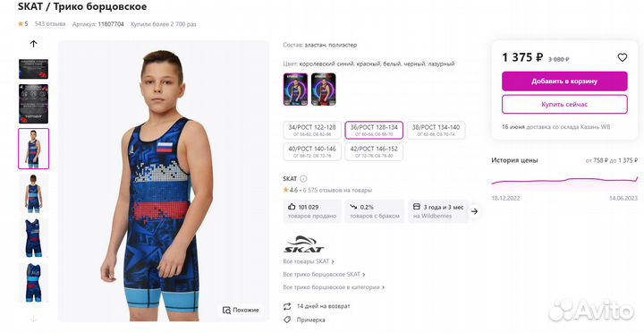Click info icon next to SKAT seller

303,179
